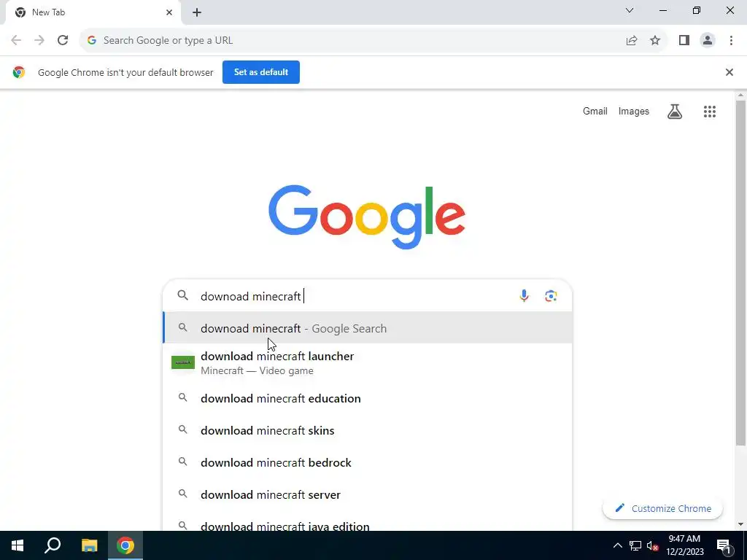Image resolution: width=747 pixels, height=560 pixels.
Task: Choose 'download minecraft bedrock' suggestion
Action: (368, 462)
